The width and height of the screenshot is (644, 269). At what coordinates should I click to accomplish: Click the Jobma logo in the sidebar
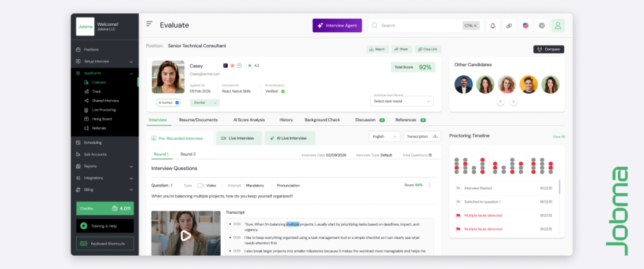tap(86, 26)
